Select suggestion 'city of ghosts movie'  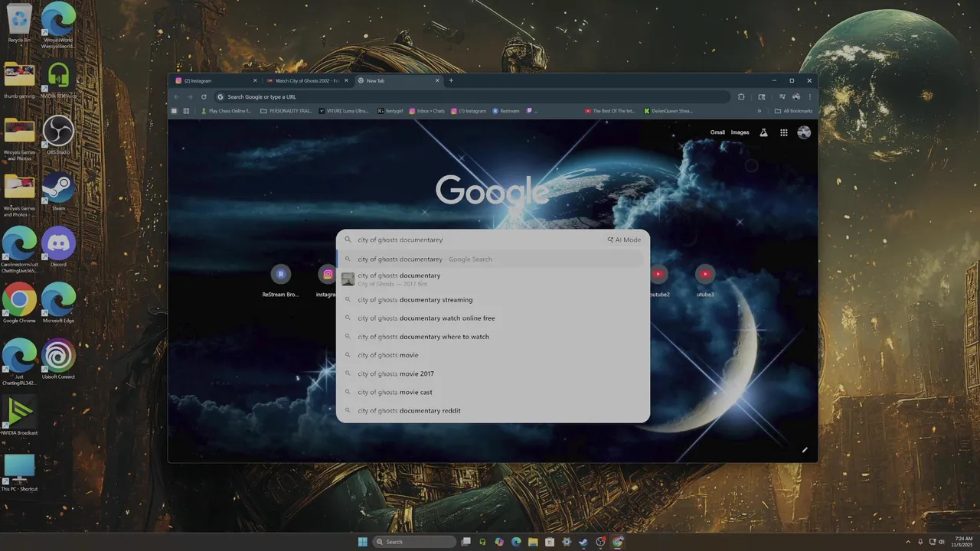(x=493, y=355)
